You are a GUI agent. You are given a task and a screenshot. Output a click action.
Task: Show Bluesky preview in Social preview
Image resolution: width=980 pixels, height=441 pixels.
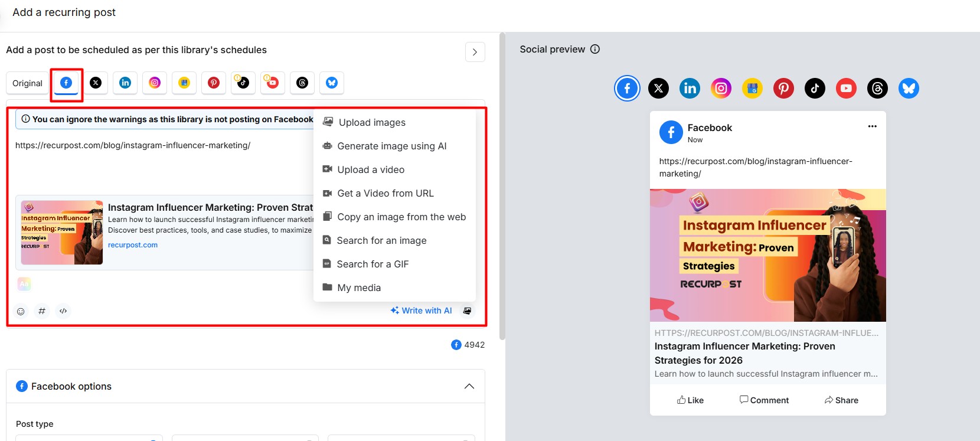[909, 89]
